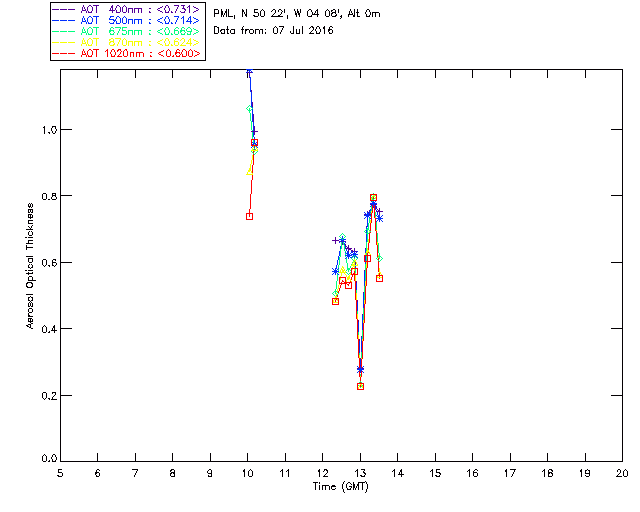Click the x-axis label 5
Screen dimensions: 640x512
tap(60, 473)
